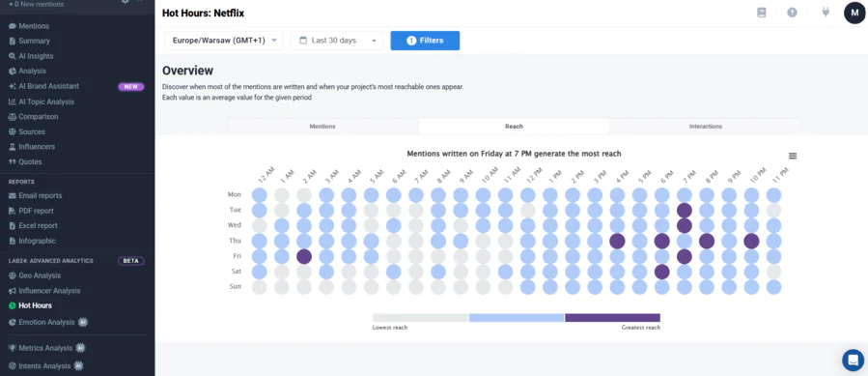Viewport: 868px width, 376px height.
Task: Click the blue Filters button
Action: tap(425, 41)
